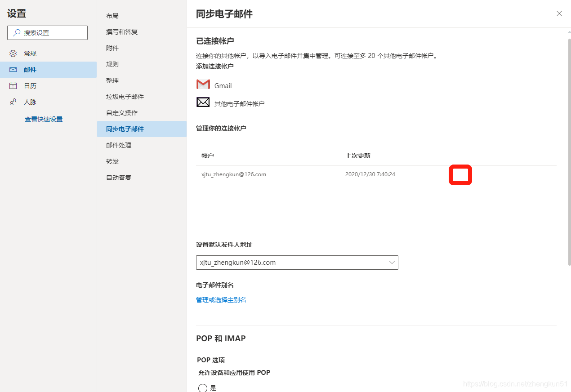571x392 pixels.
Task: Select account row xjtu_zhengkun@126.com in table
Action: [x=376, y=174]
